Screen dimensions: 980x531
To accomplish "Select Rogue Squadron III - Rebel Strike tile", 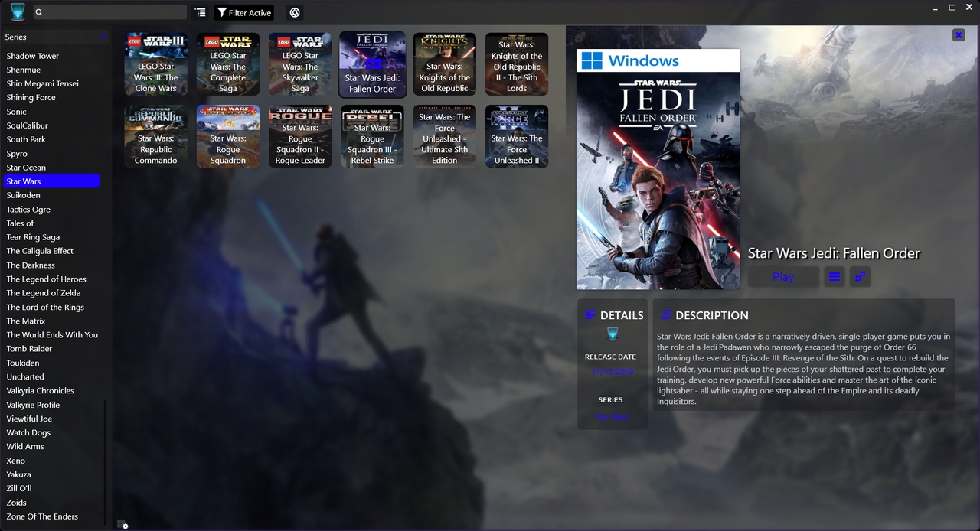I will (372, 136).
